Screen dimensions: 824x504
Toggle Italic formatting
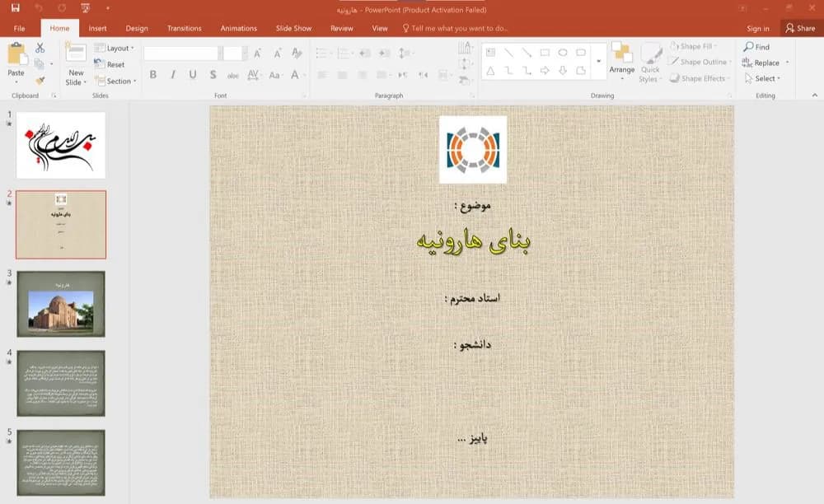tap(173, 75)
